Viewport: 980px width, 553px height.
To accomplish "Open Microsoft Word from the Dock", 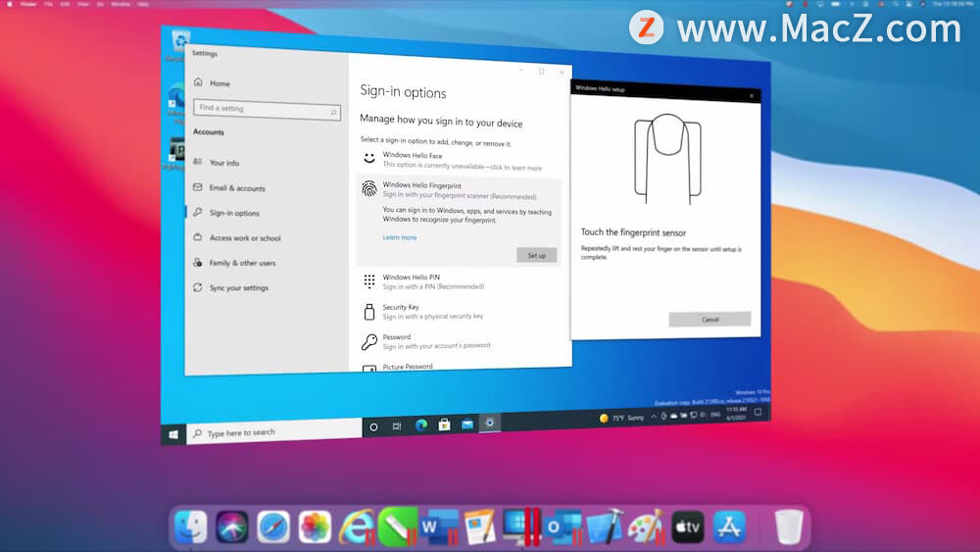I will (438, 527).
